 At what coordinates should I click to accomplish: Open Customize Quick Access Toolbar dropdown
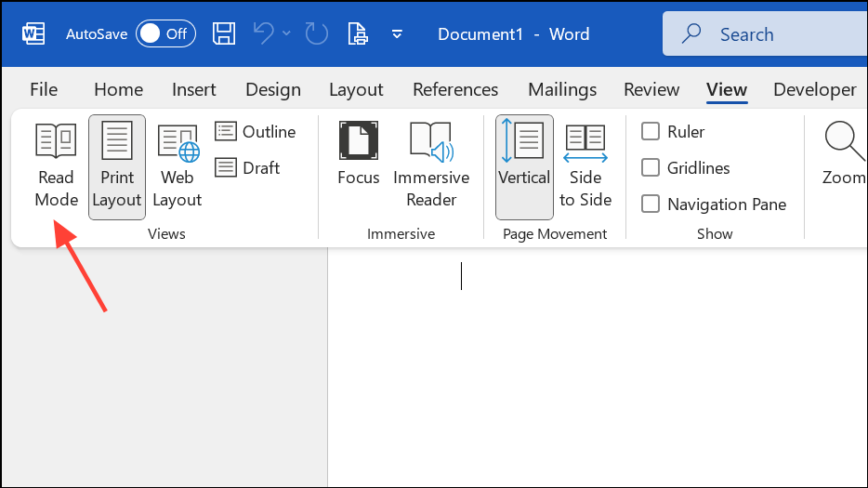click(397, 34)
